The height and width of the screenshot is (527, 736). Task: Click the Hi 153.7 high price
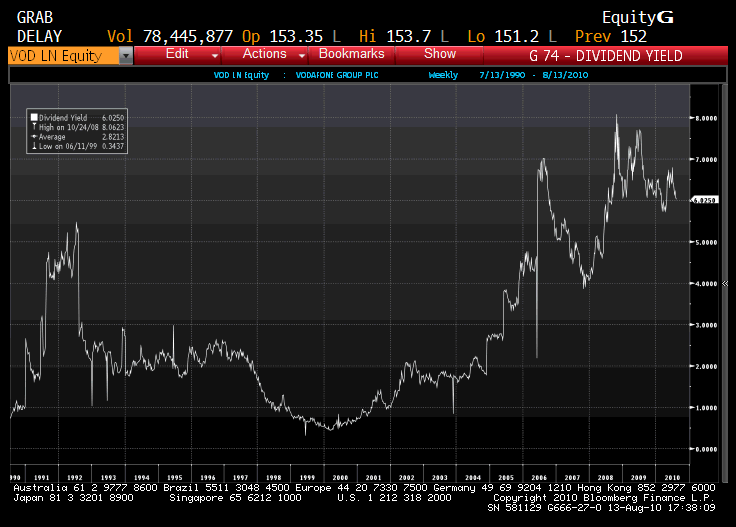pyautogui.click(x=408, y=36)
